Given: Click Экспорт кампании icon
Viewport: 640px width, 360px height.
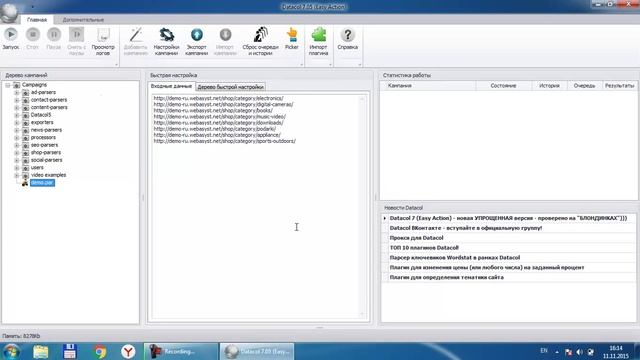Looking at the screenshot, I should coord(197,35).
